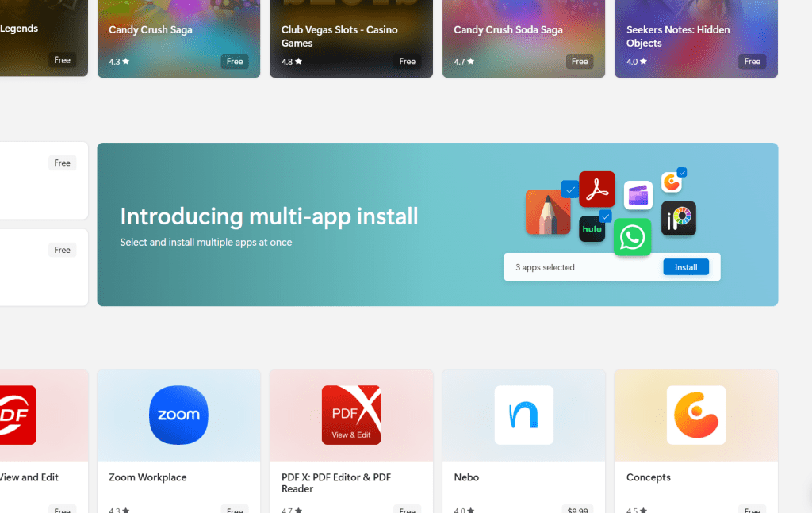The image size is (812, 513).
Task: Open Seekers Notes: Hidden Objects
Action: click(x=695, y=39)
